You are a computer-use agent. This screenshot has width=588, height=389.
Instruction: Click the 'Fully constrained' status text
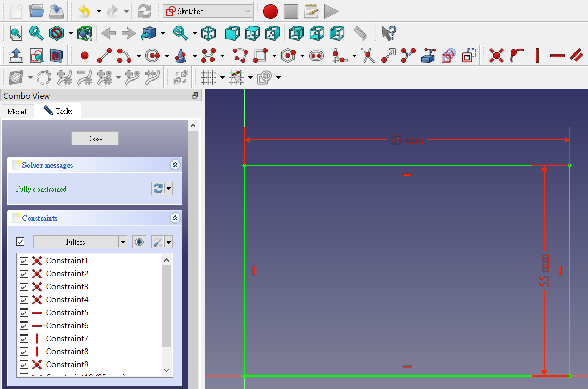(x=41, y=189)
